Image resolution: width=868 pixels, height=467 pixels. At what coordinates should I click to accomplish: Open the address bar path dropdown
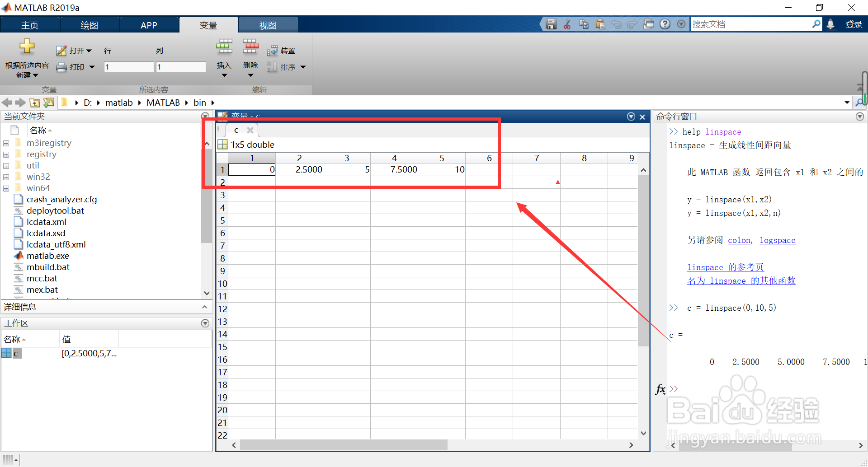[x=847, y=103]
